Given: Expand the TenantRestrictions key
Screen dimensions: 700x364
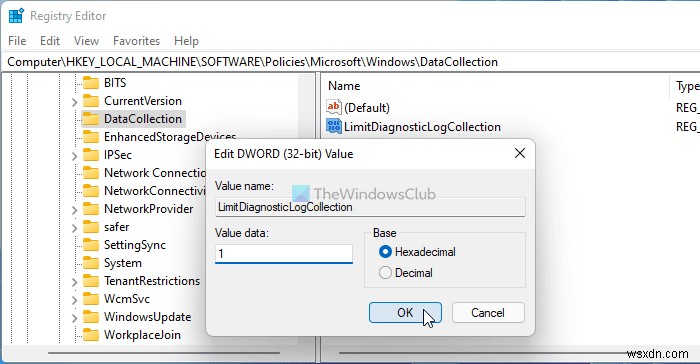Looking at the screenshot, I should coord(74,282).
